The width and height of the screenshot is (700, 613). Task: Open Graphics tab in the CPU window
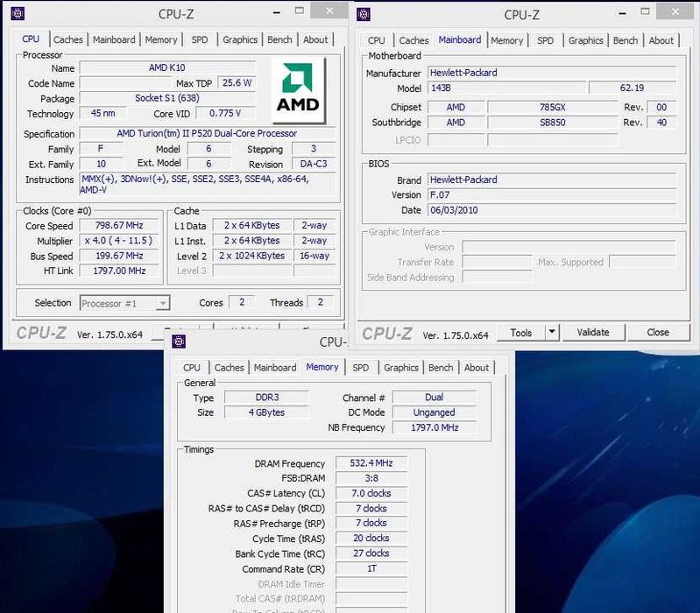(240, 39)
